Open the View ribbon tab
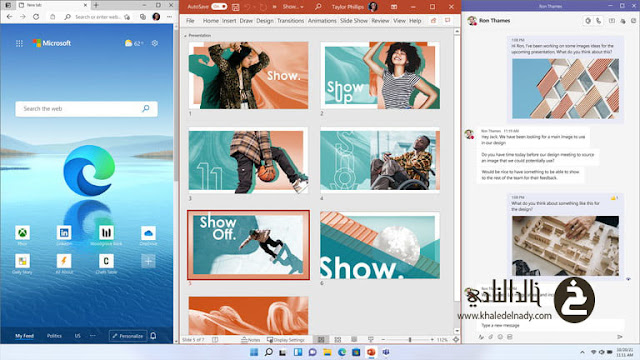The width and height of the screenshot is (640, 360). [399, 20]
